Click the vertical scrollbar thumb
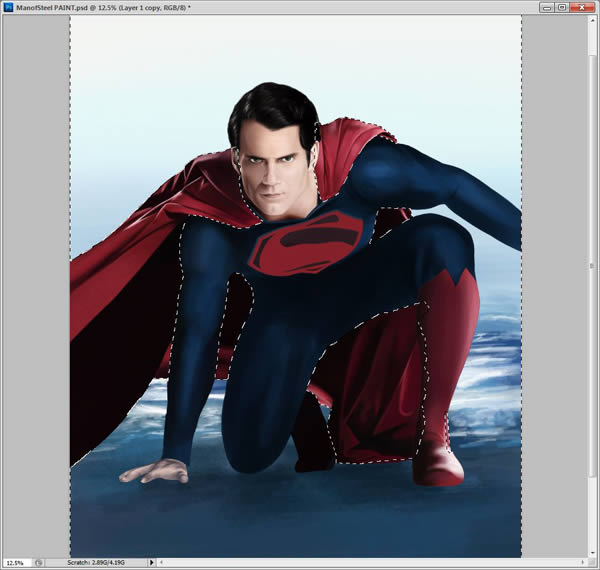The width and height of the screenshot is (600, 570). 592,265
